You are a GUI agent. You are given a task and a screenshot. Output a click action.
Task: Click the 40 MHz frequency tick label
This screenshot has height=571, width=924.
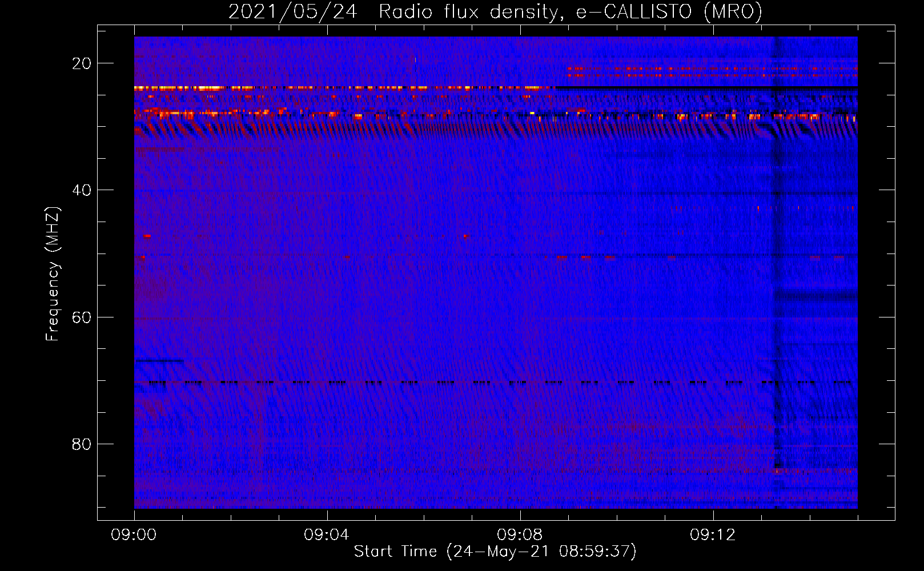(82, 190)
